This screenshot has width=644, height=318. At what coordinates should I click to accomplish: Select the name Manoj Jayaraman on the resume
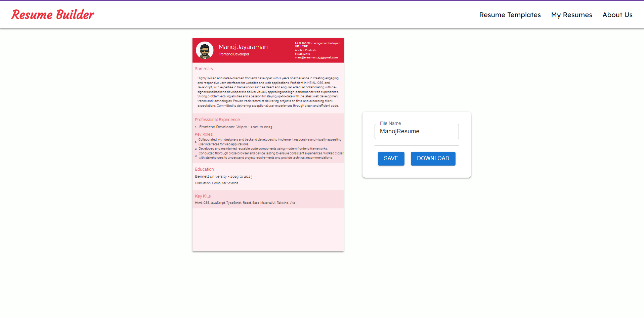click(243, 47)
